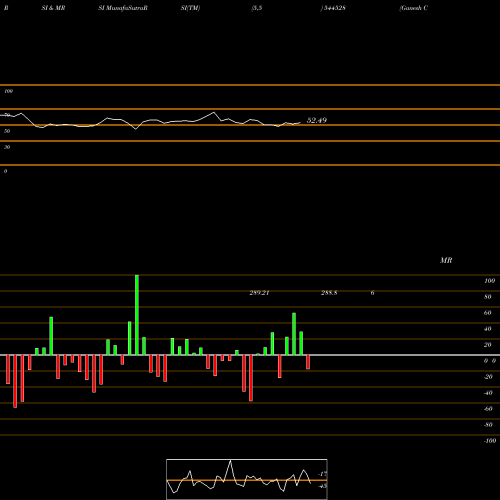Click the 'SI MunafaSutraR' header label
500x500 pixels.
(123, 8)
